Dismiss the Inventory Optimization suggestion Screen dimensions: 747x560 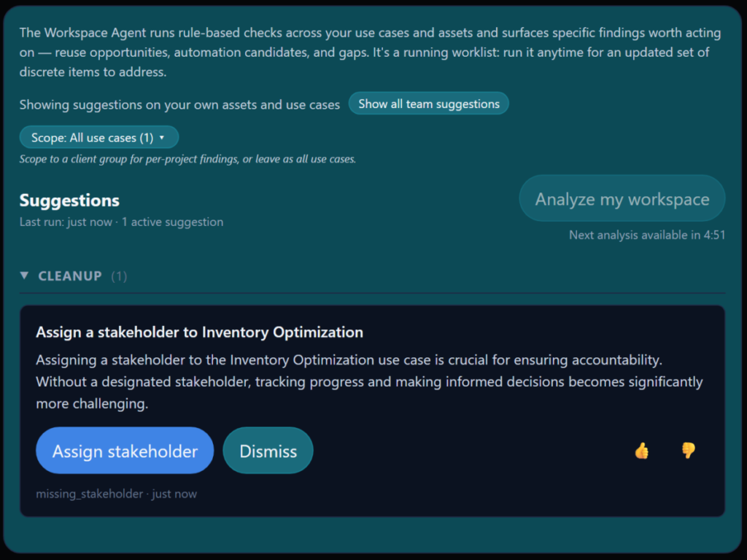pyautogui.click(x=268, y=451)
